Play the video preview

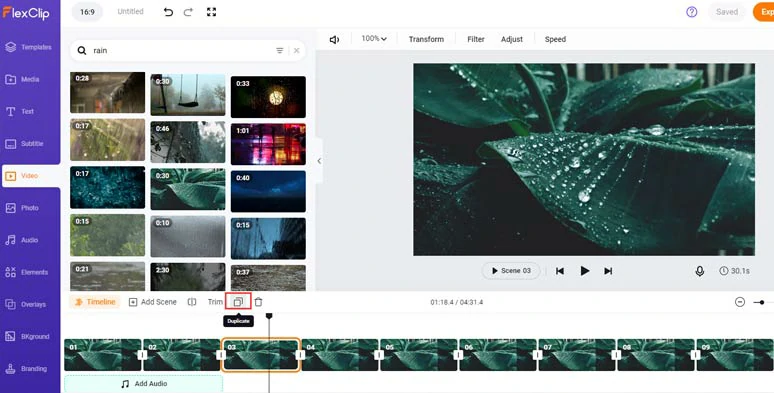click(584, 271)
